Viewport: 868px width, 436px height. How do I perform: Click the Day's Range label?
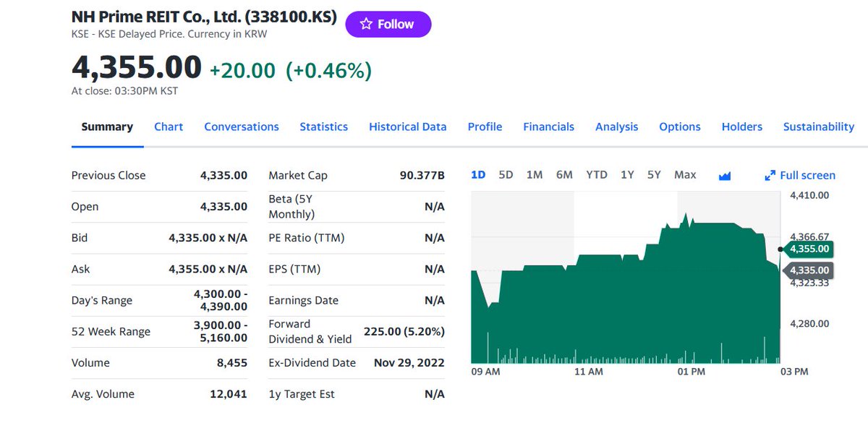(102, 301)
